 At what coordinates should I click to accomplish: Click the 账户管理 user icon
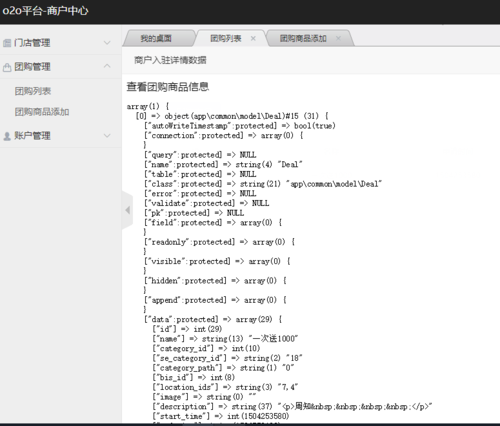(x=7, y=136)
